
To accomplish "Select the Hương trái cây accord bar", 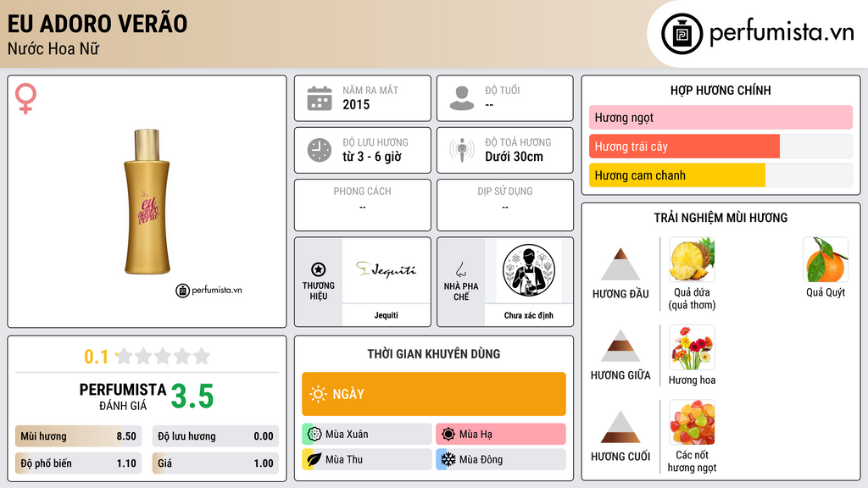I will (x=721, y=147).
